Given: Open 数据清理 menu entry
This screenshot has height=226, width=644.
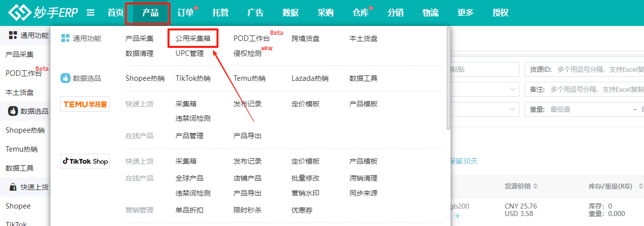Looking at the screenshot, I should (x=139, y=53).
